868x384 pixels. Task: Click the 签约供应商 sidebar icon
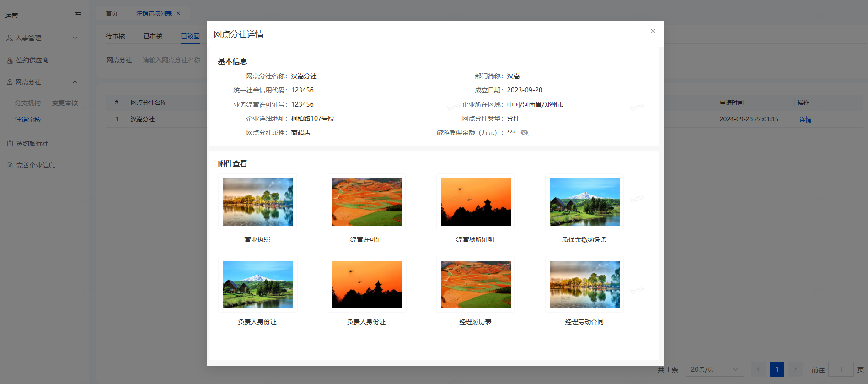(x=10, y=60)
